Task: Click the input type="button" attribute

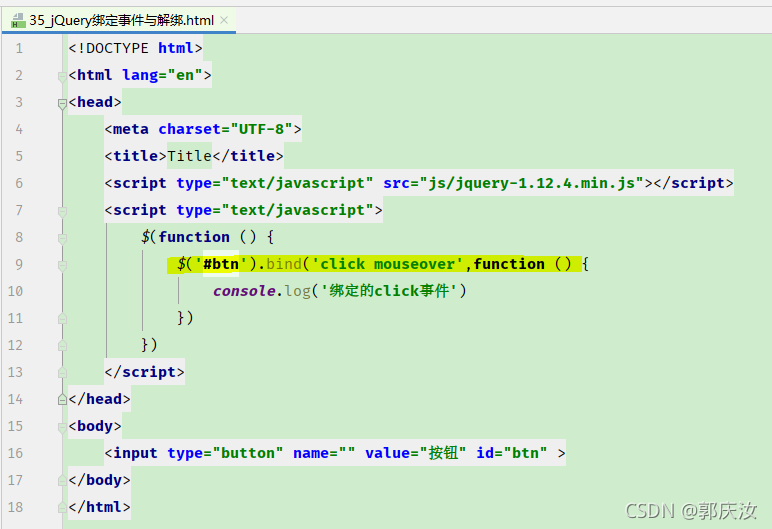Action: pos(225,453)
